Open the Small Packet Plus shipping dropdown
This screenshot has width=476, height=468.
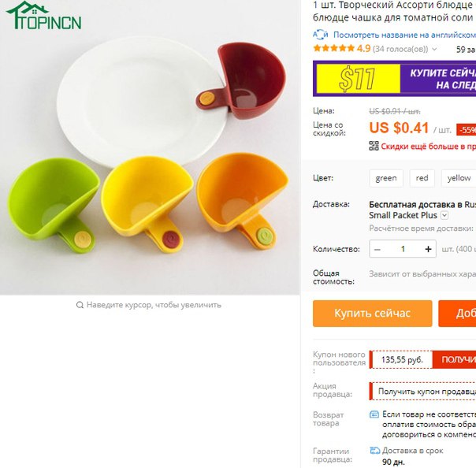point(444,216)
